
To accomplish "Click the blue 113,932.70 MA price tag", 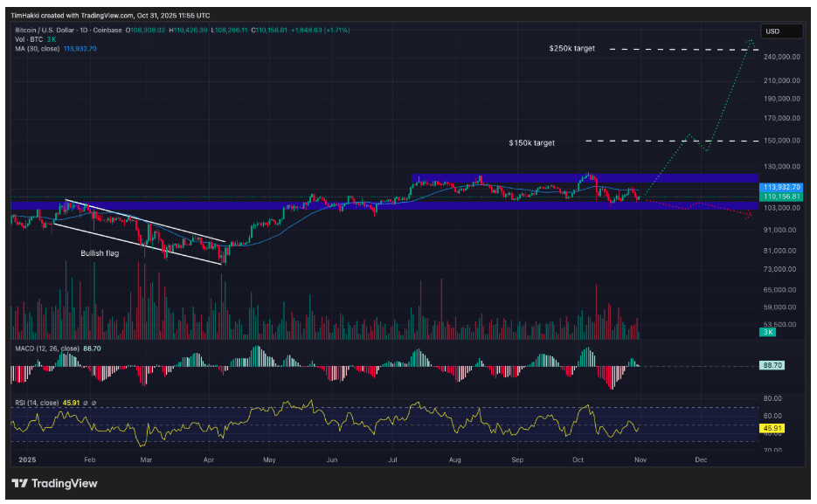I will coord(781,187).
